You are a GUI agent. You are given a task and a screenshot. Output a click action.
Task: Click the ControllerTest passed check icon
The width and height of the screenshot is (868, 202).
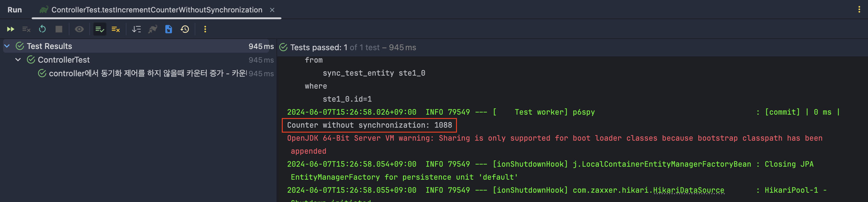pyautogui.click(x=31, y=60)
